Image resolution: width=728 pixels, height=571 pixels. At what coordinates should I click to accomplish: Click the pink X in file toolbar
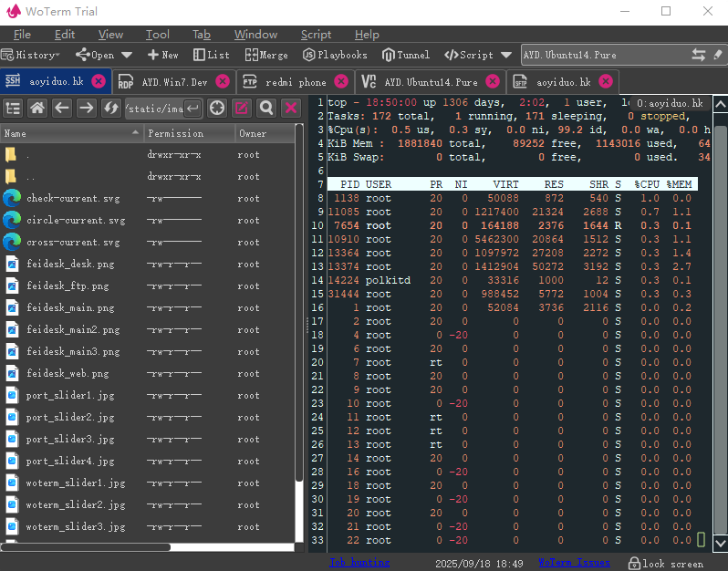click(x=291, y=109)
